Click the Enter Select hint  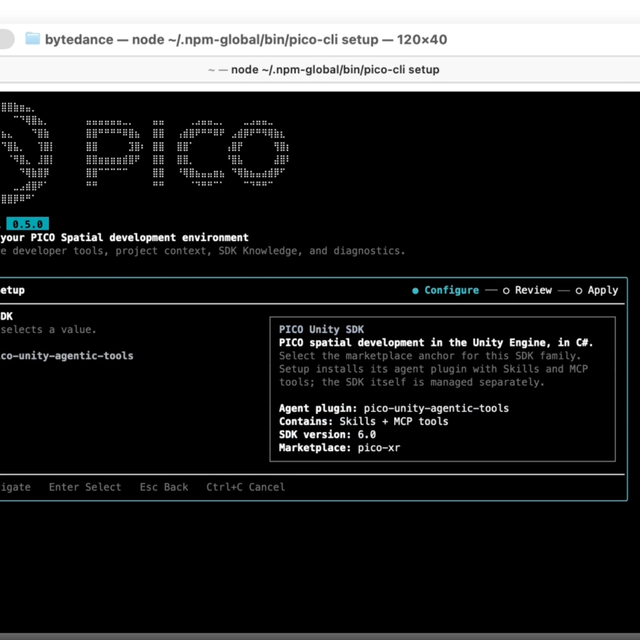click(x=85, y=487)
